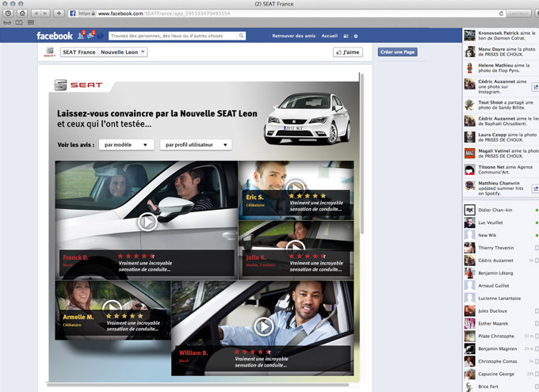Open Nouvelle Leon tab dropdown
This screenshot has width=539, height=392.
point(123,52)
